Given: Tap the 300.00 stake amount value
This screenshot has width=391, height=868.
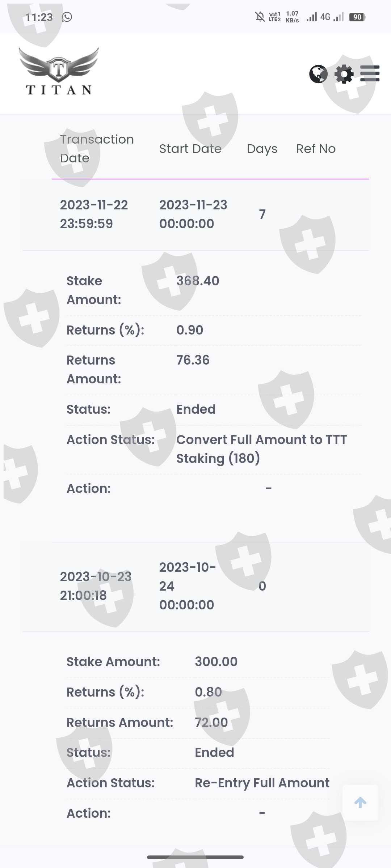Looking at the screenshot, I should click(216, 662).
